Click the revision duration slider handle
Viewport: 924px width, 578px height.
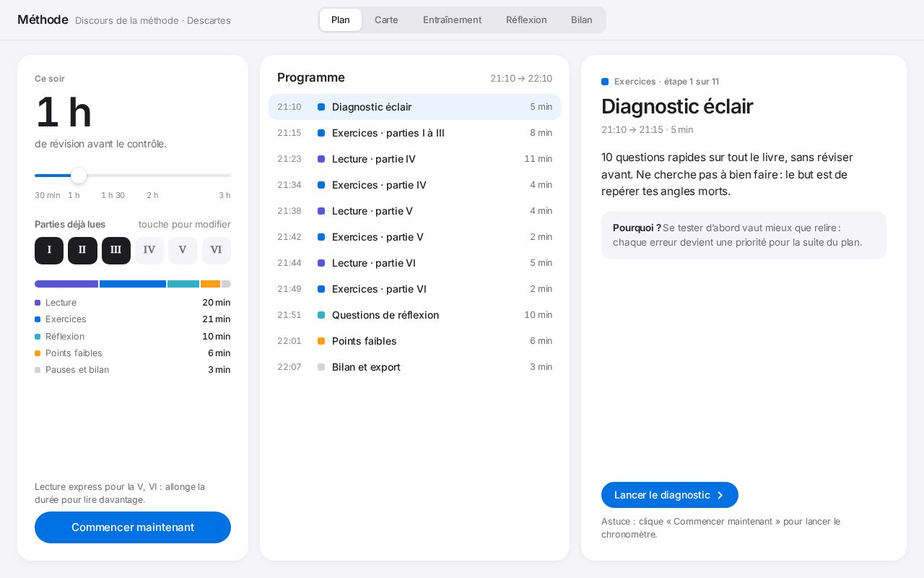pyautogui.click(x=79, y=176)
